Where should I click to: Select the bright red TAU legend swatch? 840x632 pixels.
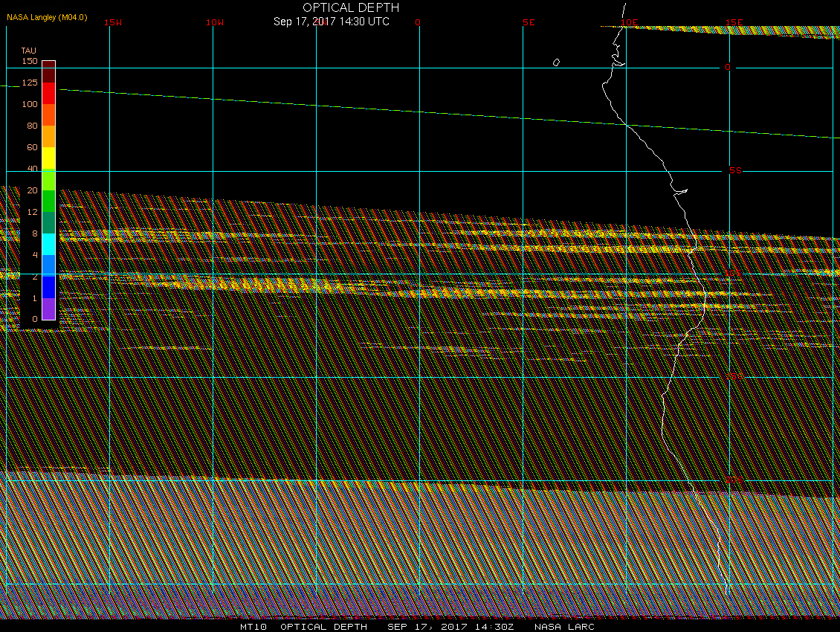click(x=48, y=93)
